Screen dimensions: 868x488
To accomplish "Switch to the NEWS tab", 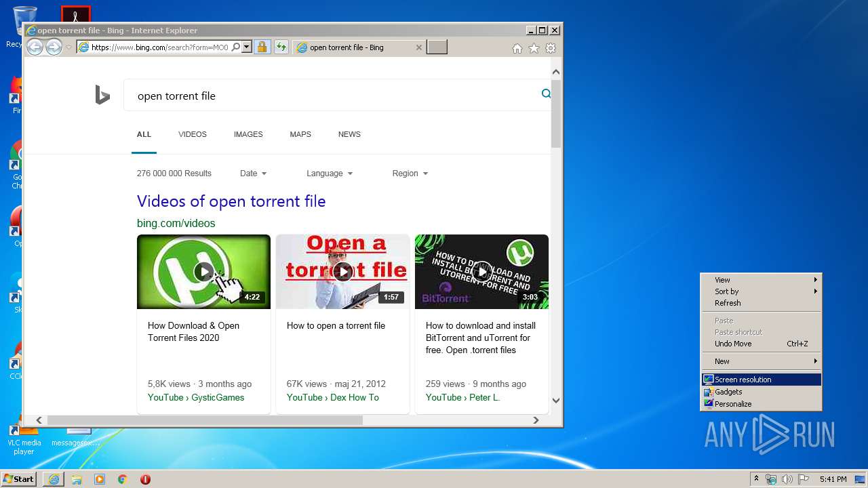I will click(x=349, y=134).
